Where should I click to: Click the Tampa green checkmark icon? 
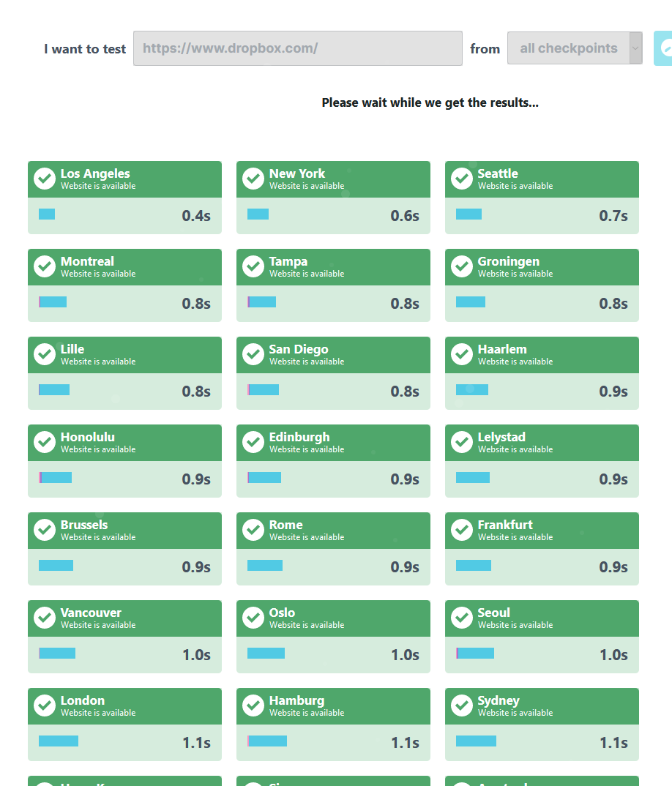point(253,266)
